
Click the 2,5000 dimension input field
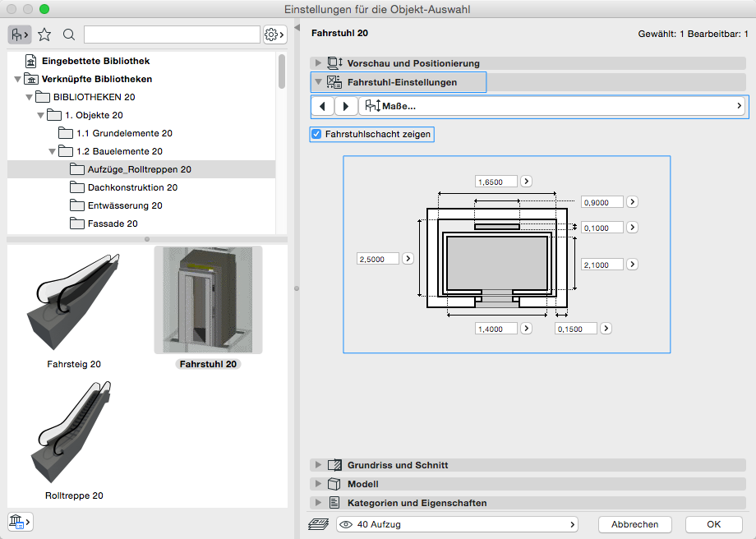[x=378, y=259]
